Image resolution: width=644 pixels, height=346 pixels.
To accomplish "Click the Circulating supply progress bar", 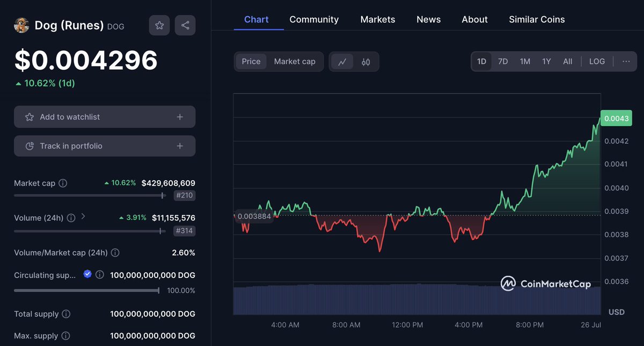I will pos(87,290).
